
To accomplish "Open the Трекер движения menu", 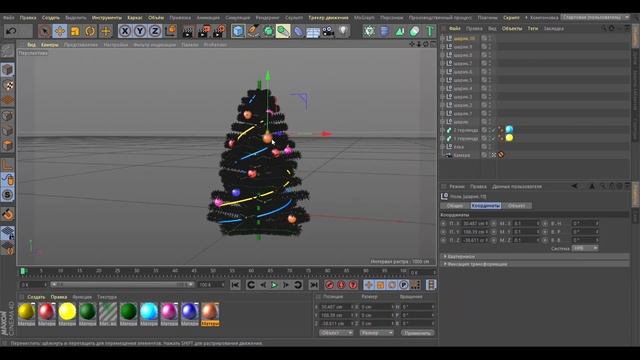I will 329,18.
